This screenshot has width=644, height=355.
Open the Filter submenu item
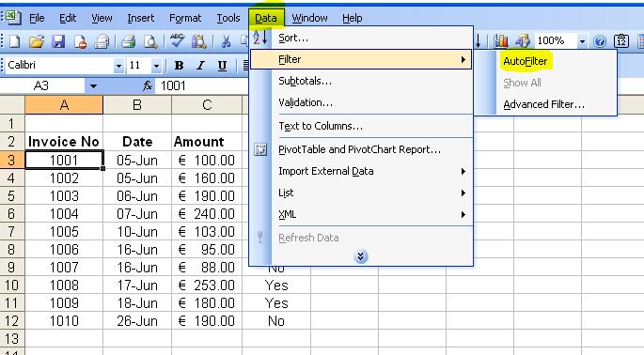click(361, 59)
